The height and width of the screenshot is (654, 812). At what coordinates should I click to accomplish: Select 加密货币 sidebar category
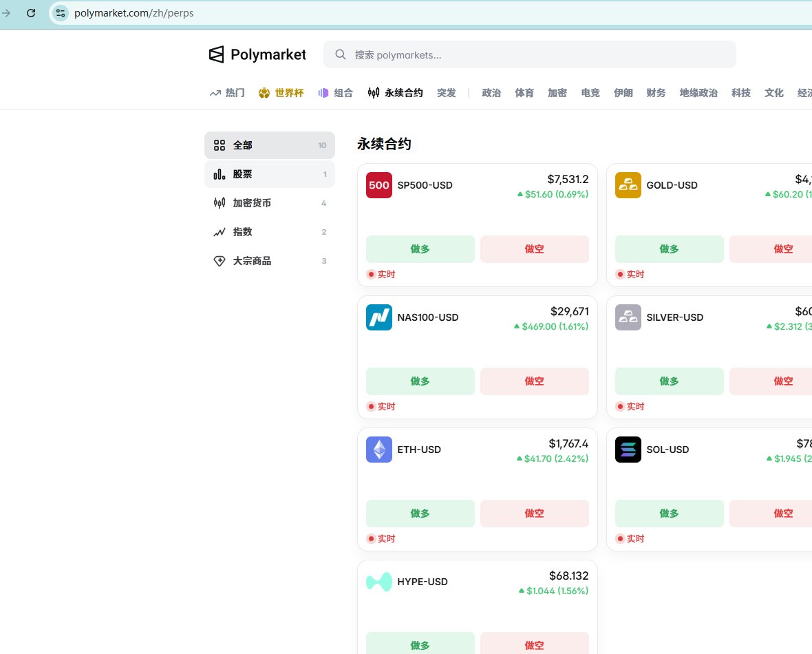tap(270, 202)
